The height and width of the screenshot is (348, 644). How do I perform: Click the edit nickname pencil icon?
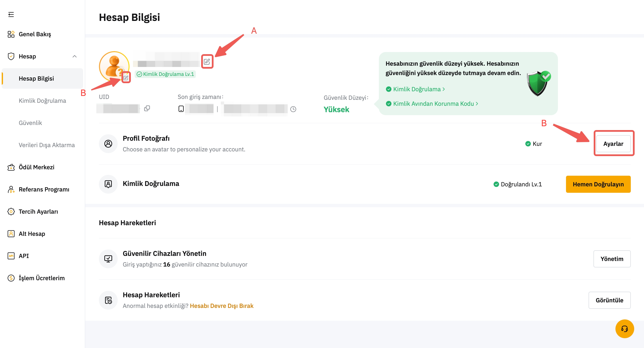207,62
